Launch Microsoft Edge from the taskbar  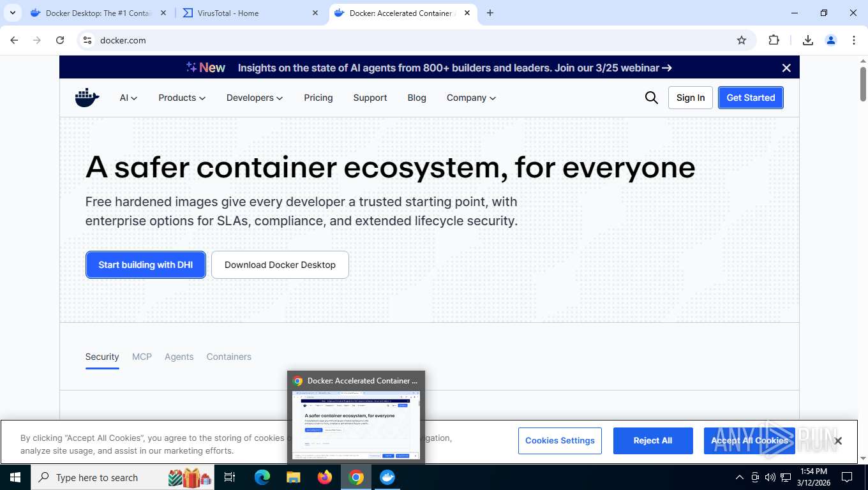click(262, 477)
